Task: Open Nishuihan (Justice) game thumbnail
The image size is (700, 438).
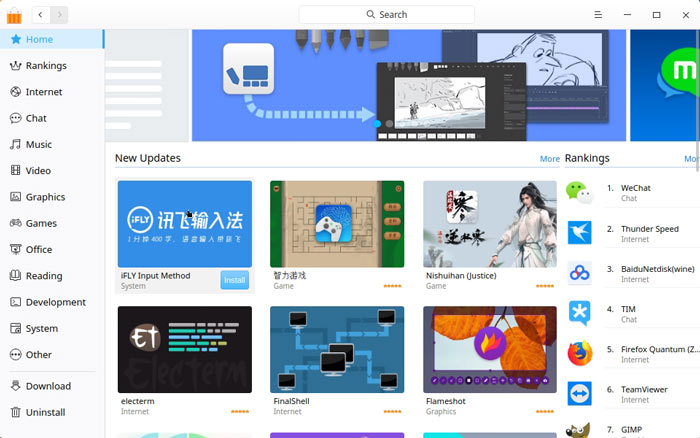Action: click(490, 224)
